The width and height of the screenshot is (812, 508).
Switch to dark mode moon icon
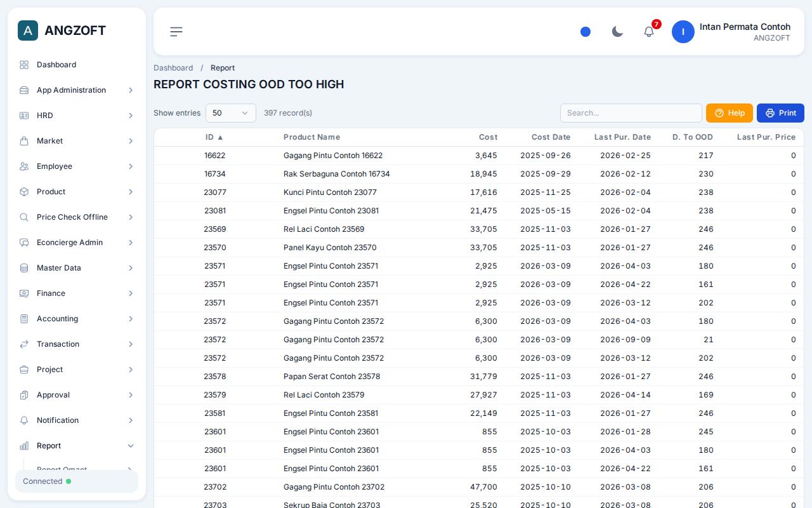tap(617, 32)
